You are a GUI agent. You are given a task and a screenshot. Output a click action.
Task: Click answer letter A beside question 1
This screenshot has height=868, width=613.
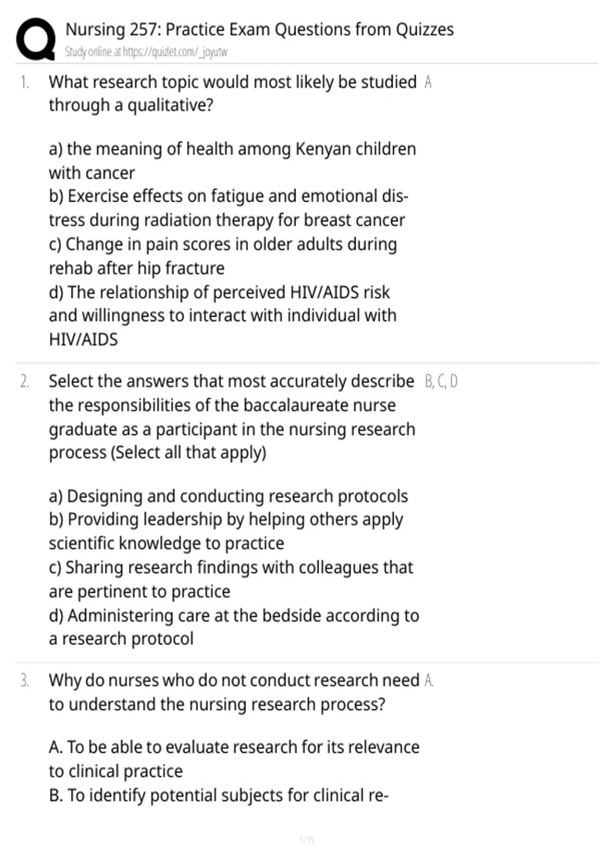pyautogui.click(x=428, y=82)
